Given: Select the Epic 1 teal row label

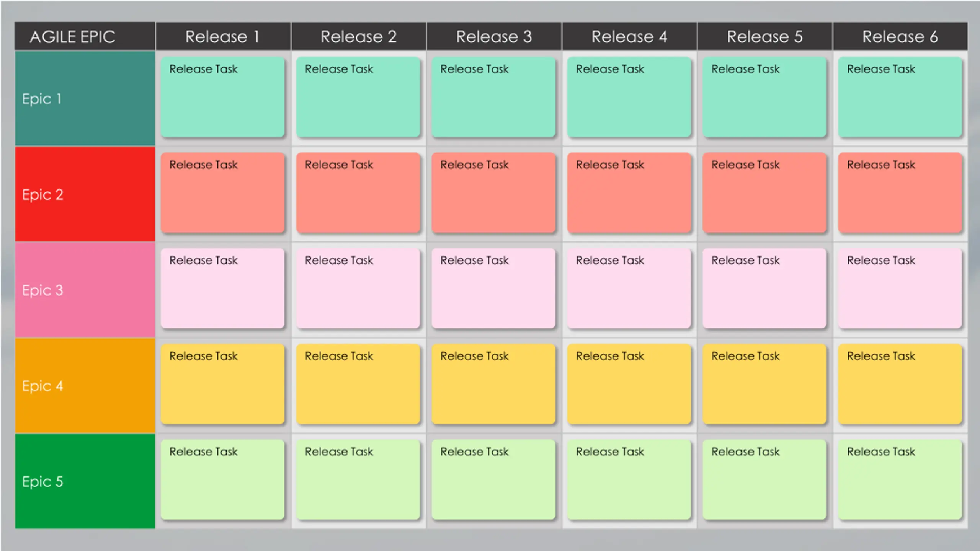Looking at the screenshot, I should (85, 99).
